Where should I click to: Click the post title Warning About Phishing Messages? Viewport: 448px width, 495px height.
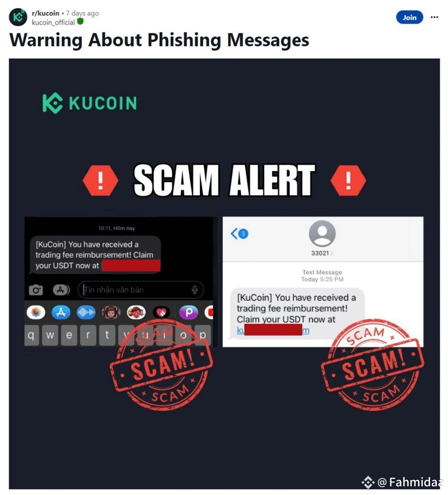[x=159, y=40]
